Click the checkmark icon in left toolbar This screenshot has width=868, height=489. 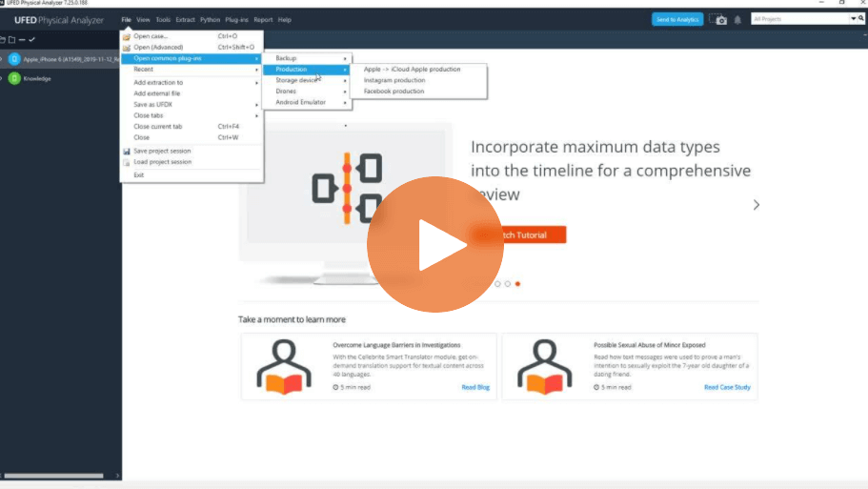pos(31,39)
